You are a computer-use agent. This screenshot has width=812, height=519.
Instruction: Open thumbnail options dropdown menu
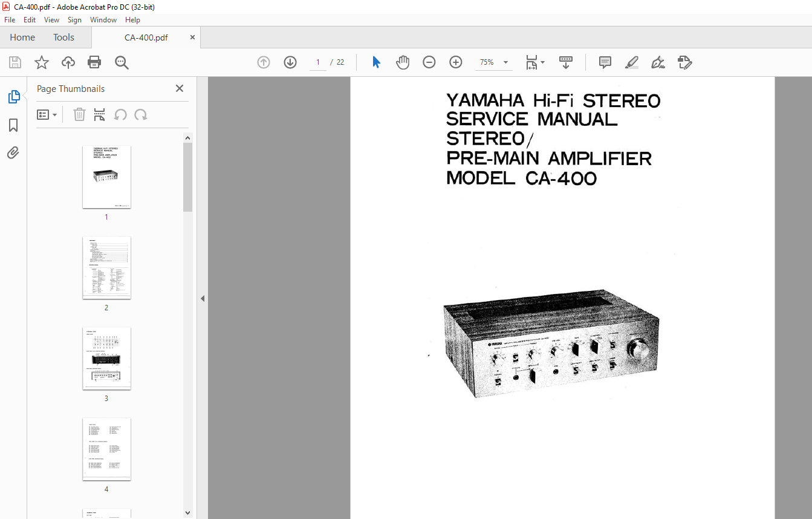pyautogui.click(x=47, y=115)
